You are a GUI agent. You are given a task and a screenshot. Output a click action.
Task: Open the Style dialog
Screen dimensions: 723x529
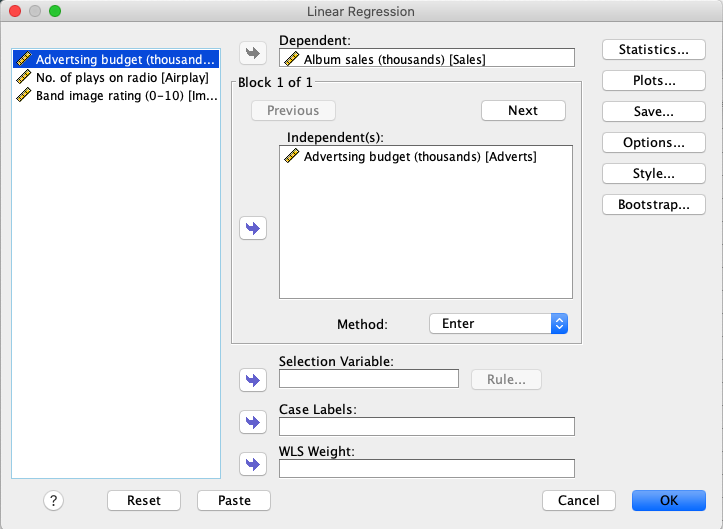[x=654, y=173]
